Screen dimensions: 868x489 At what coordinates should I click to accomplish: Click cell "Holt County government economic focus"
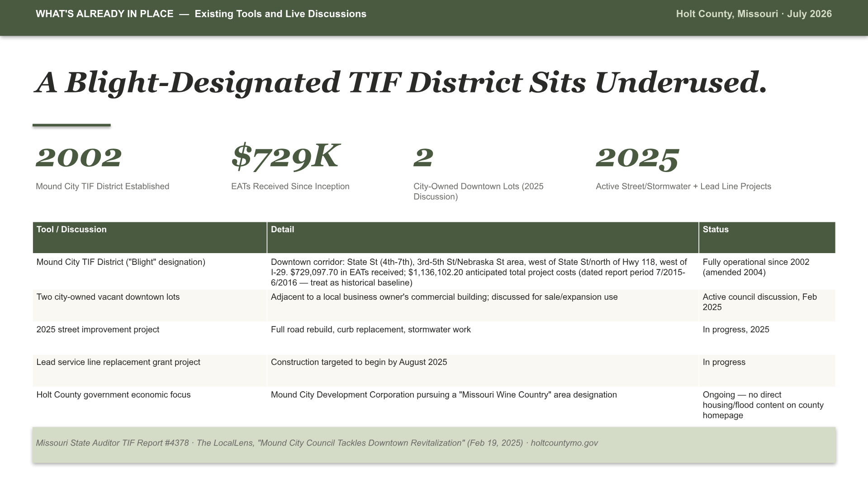pos(150,405)
